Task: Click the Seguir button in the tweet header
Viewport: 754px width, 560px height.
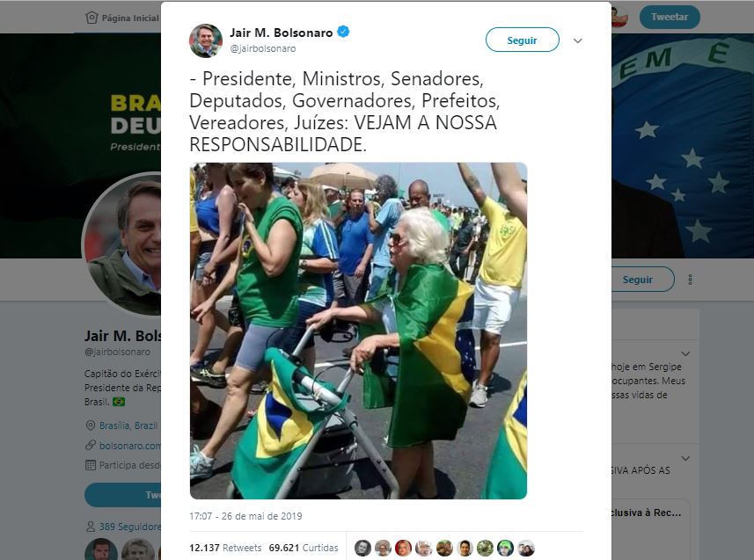Action: 523,40
